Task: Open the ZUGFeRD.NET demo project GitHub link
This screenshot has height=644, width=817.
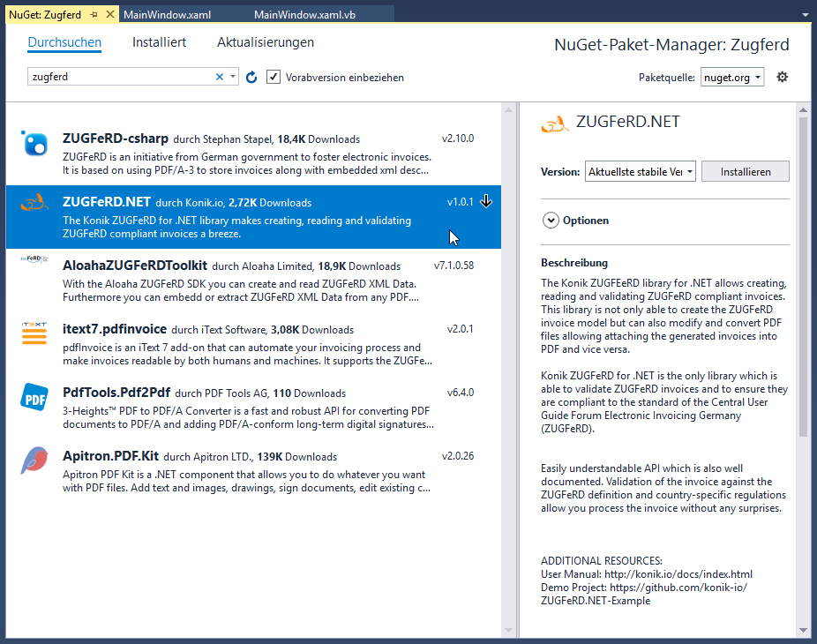Action: [x=678, y=587]
